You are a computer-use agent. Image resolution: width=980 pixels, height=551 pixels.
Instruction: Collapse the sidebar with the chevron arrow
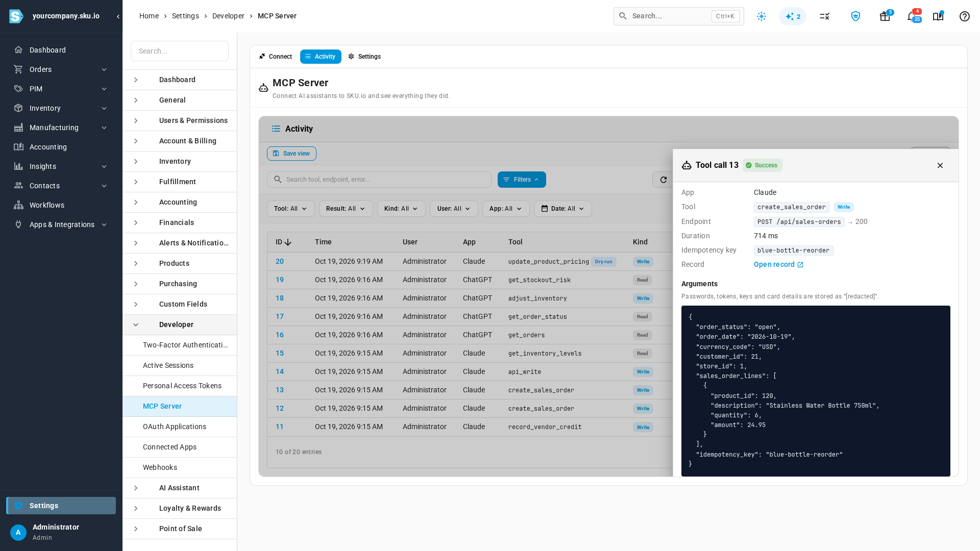(x=118, y=16)
